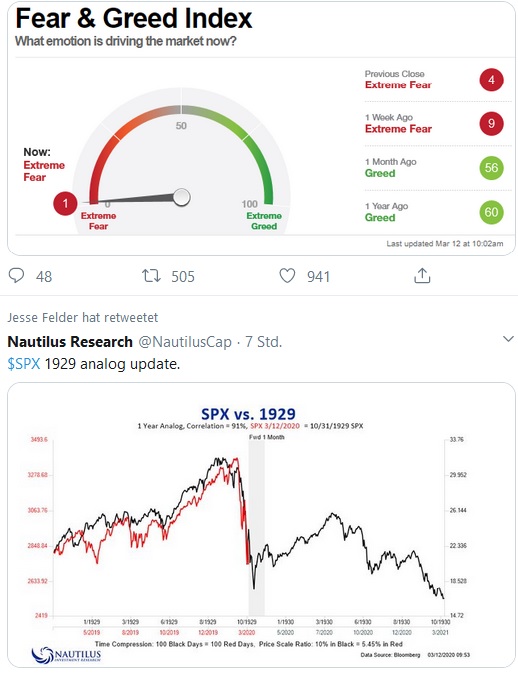Click the 7 Std. timestamp
The height and width of the screenshot is (676, 518).
pos(263,342)
